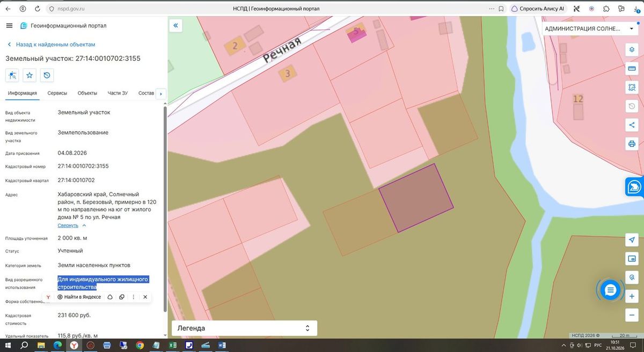Activate the area selection search tool

click(632, 87)
